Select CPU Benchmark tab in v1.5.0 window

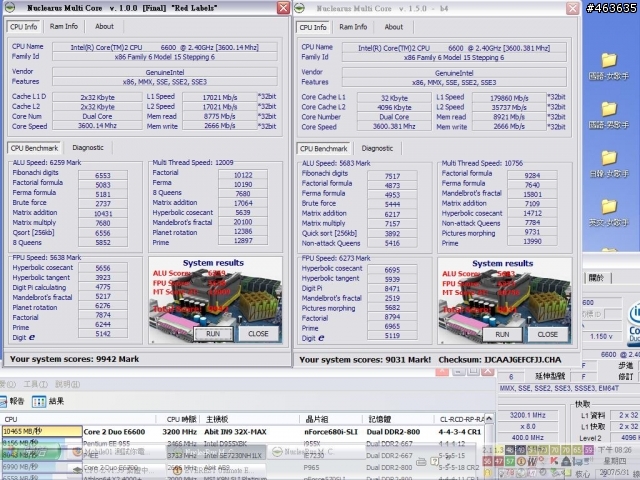[324, 149]
